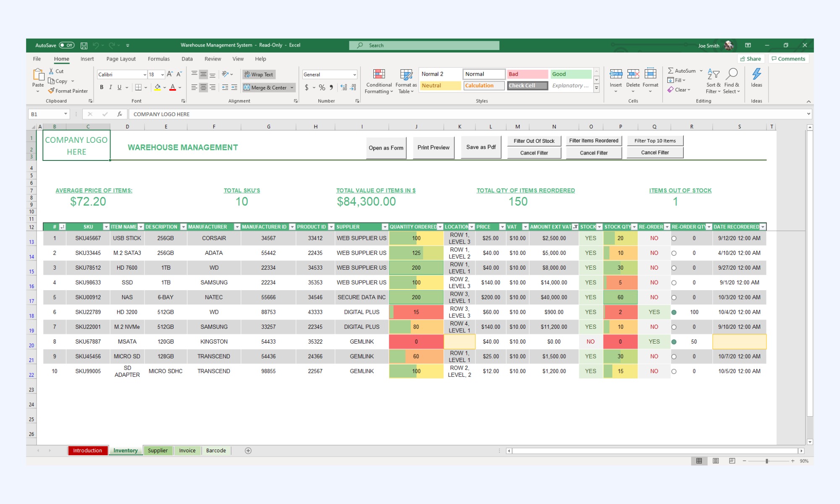Open PRICE column filter dropdown
Screen dimensions: 840x504
click(502, 227)
